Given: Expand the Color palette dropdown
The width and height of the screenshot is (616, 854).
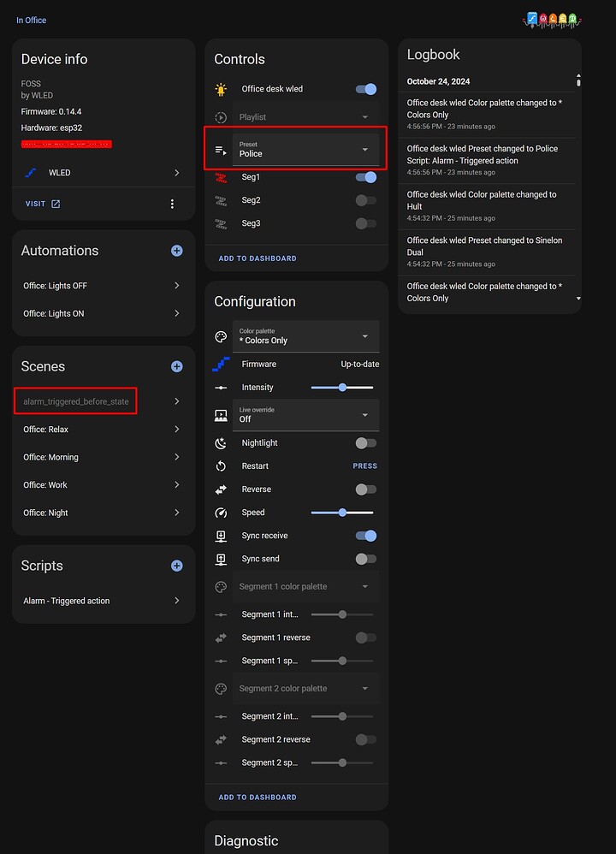Looking at the screenshot, I should click(x=305, y=336).
